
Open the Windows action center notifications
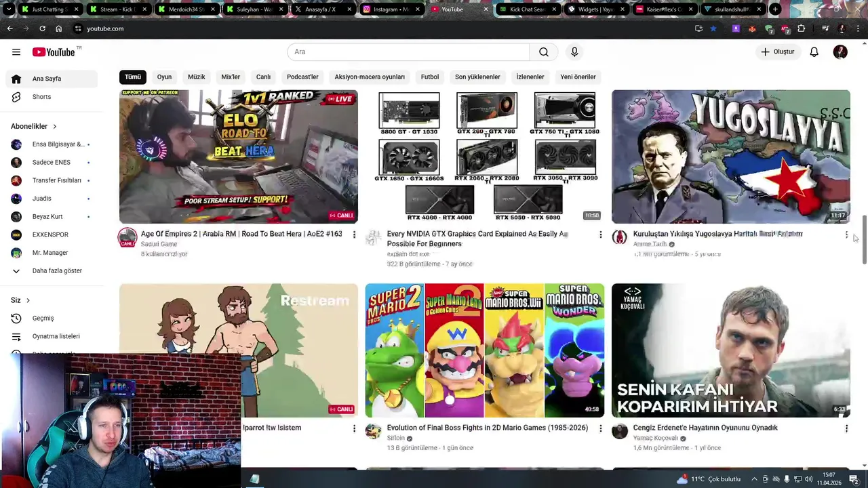pos(854,479)
